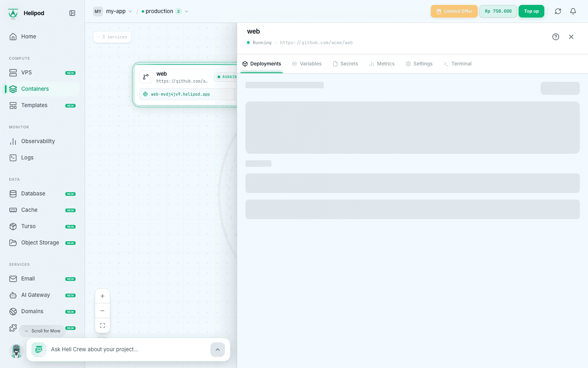Click the user avatar at bottom
588x368 pixels.
(x=16, y=351)
